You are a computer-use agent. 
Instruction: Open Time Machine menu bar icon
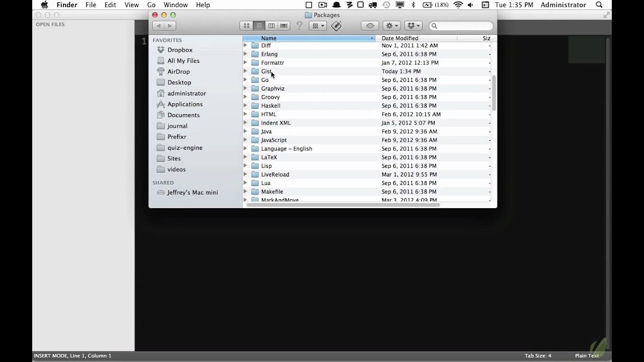click(x=386, y=5)
